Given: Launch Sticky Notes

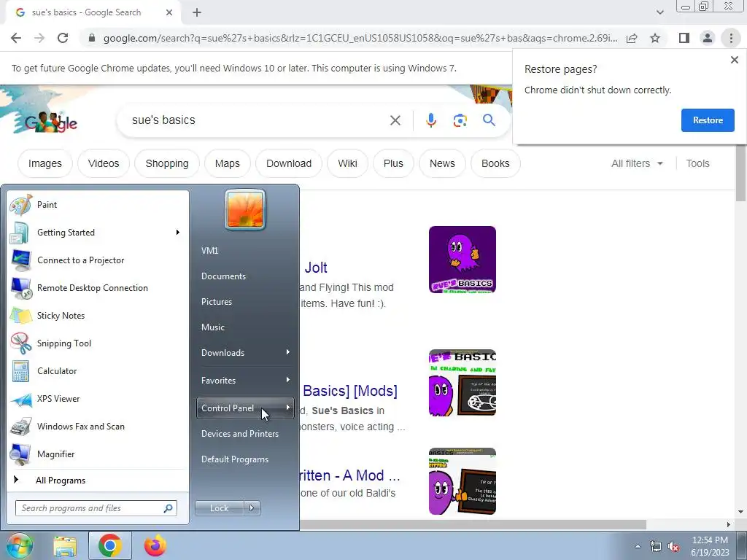Looking at the screenshot, I should tap(98, 315).
